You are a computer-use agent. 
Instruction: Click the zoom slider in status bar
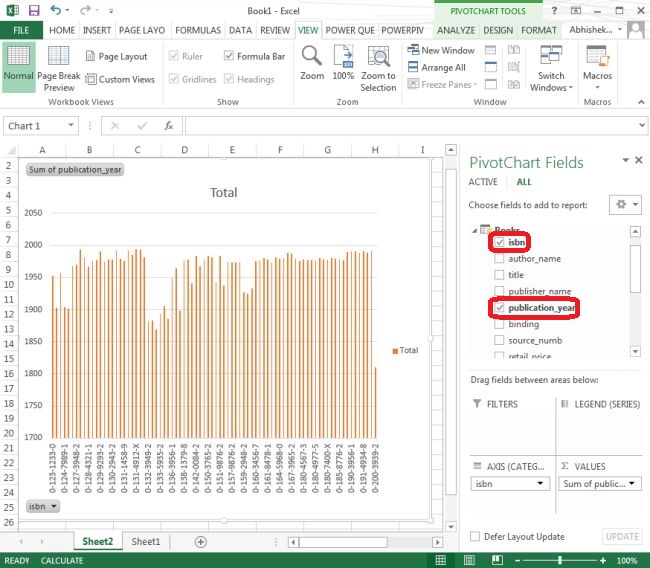pyautogui.click(x=560, y=560)
